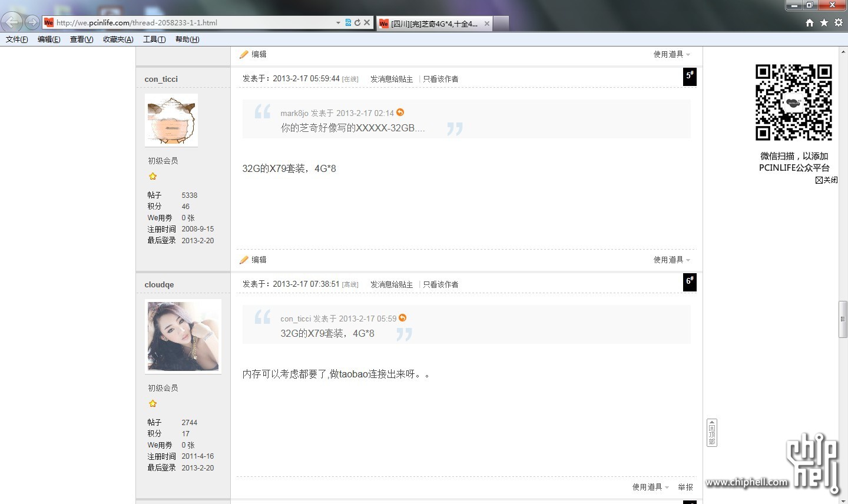The height and width of the screenshot is (504, 848).
Task: Expand 使用道具 dropdown at top of page
Action: [x=672, y=54]
